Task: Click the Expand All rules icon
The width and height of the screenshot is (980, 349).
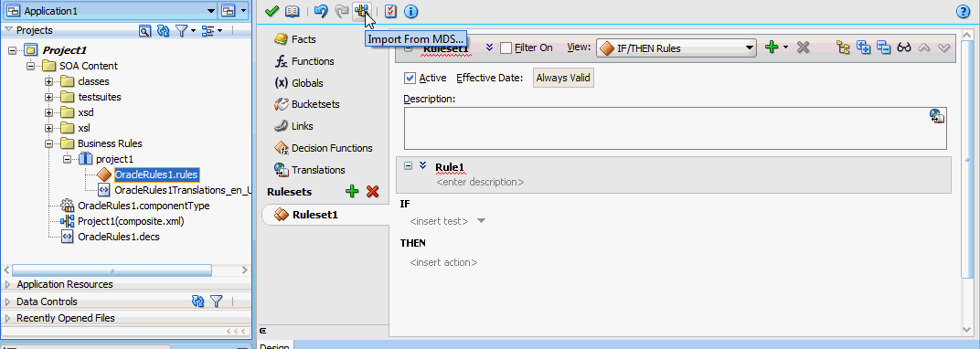Action: 864,48
